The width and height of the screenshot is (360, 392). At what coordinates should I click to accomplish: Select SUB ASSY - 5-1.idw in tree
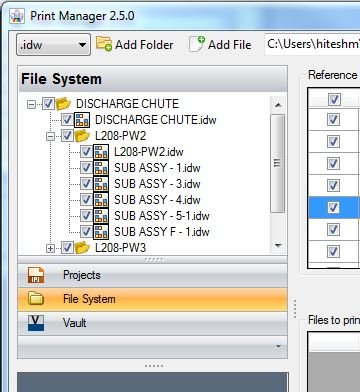click(x=162, y=216)
